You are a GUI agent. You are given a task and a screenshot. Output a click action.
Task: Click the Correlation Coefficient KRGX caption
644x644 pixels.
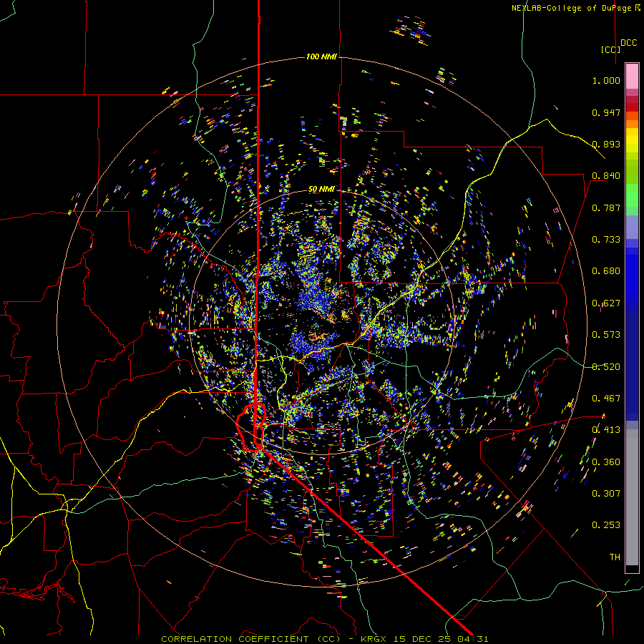pos(325,639)
